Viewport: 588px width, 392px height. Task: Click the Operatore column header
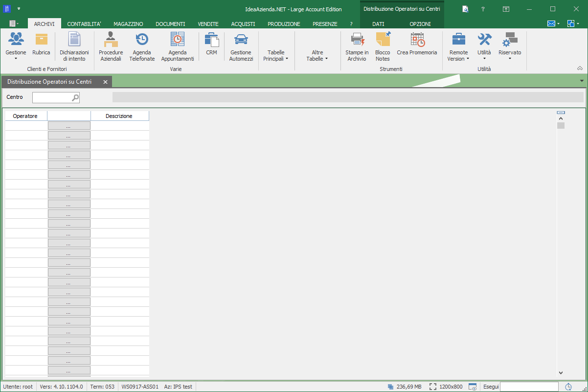click(25, 116)
